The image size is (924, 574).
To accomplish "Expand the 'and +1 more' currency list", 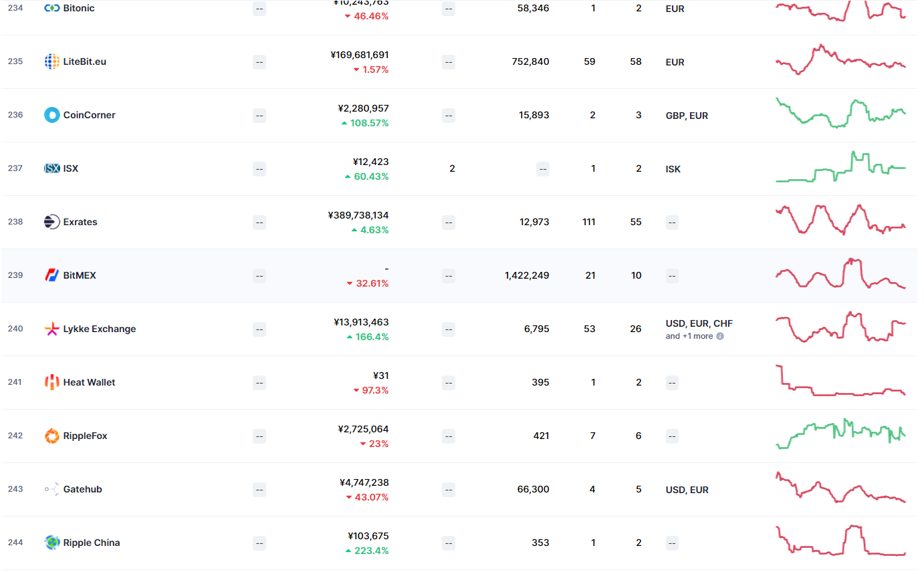I will 689,337.
